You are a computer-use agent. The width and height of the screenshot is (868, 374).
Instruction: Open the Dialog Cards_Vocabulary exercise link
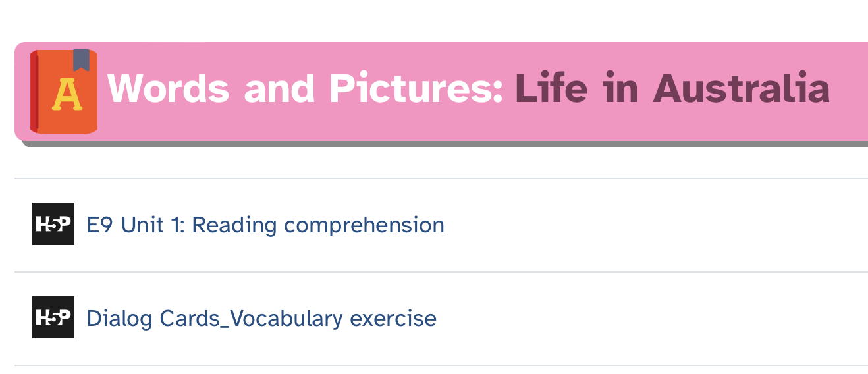coord(261,319)
